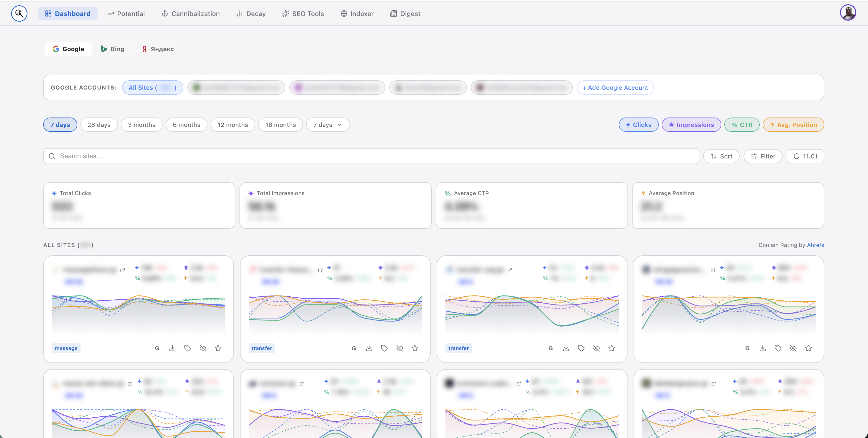Star the massage site as favorite

coord(218,348)
